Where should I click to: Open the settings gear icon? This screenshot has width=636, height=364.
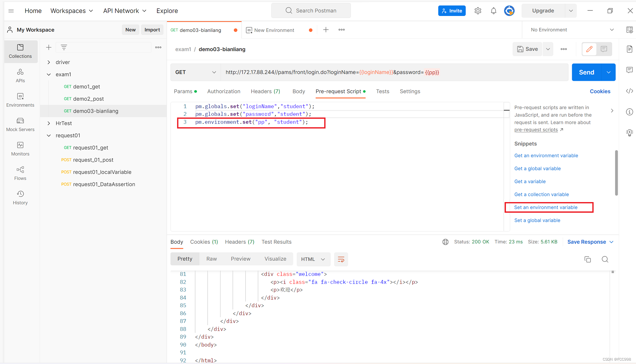[x=478, y=11]
